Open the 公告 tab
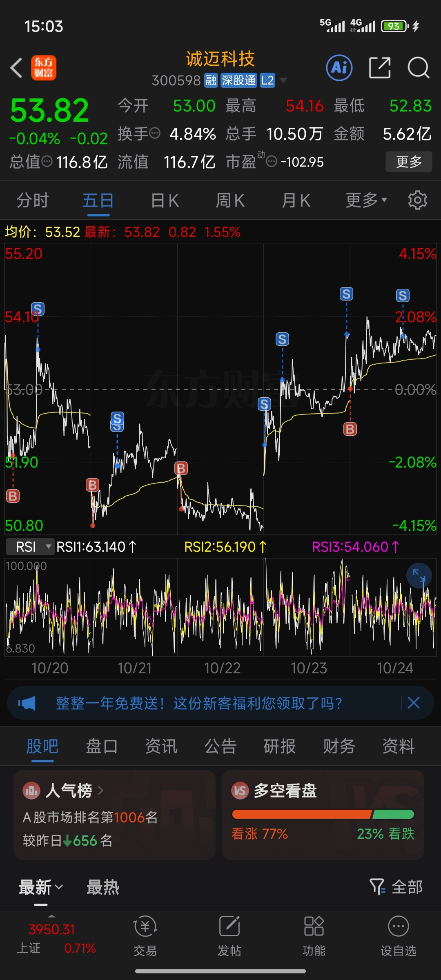Screen dimensions: 441x980 coord(220,746)
